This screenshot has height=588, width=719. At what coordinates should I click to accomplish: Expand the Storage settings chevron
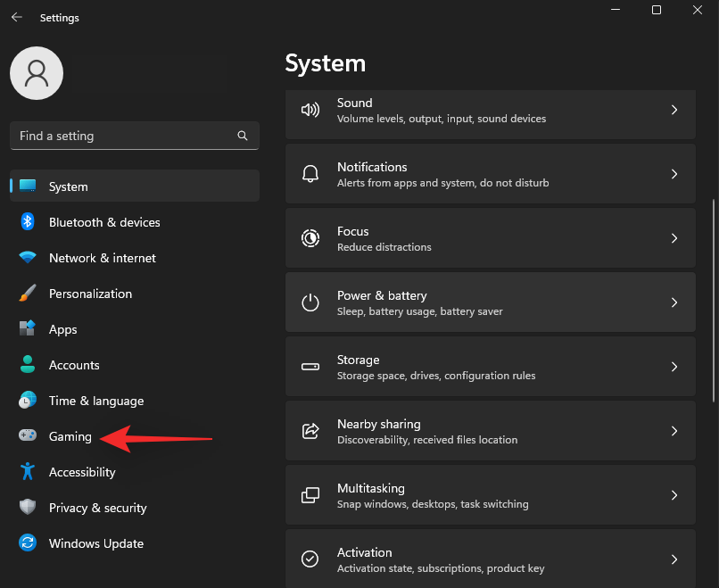click(674, 366)
